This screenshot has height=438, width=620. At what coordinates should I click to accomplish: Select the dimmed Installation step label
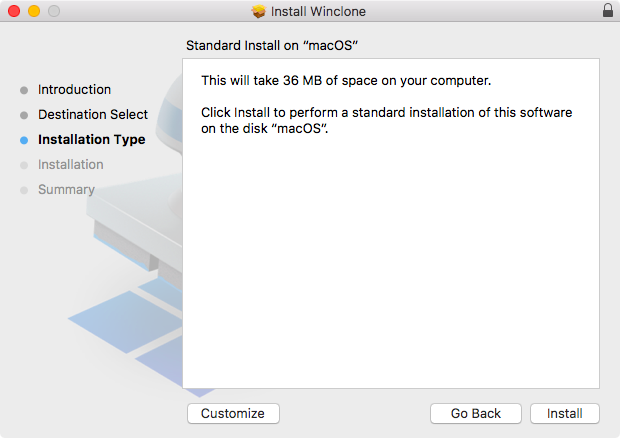[x=71, y=164]
